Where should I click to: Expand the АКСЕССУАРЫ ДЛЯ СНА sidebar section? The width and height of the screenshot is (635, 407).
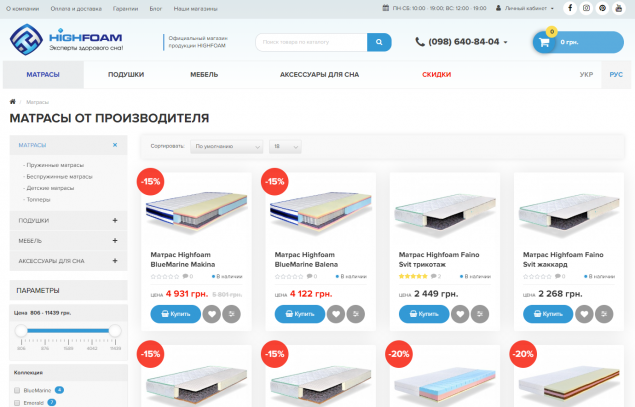(115, 261)
